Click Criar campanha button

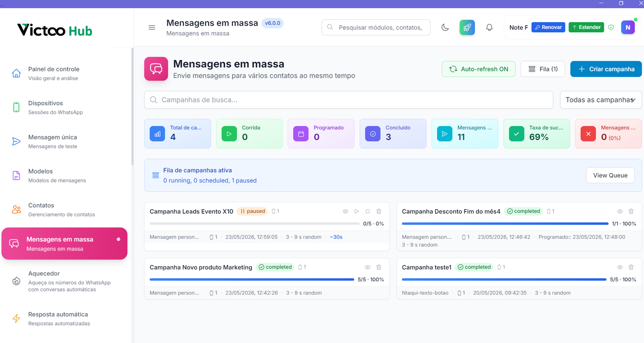click(x=606, y=69)
